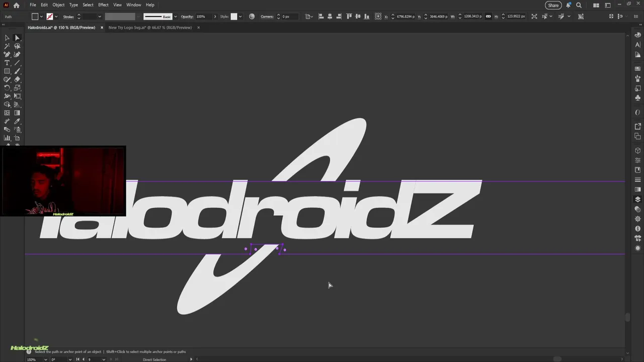
Task: Pick the Type tool
Action: [x=7, y=63]
